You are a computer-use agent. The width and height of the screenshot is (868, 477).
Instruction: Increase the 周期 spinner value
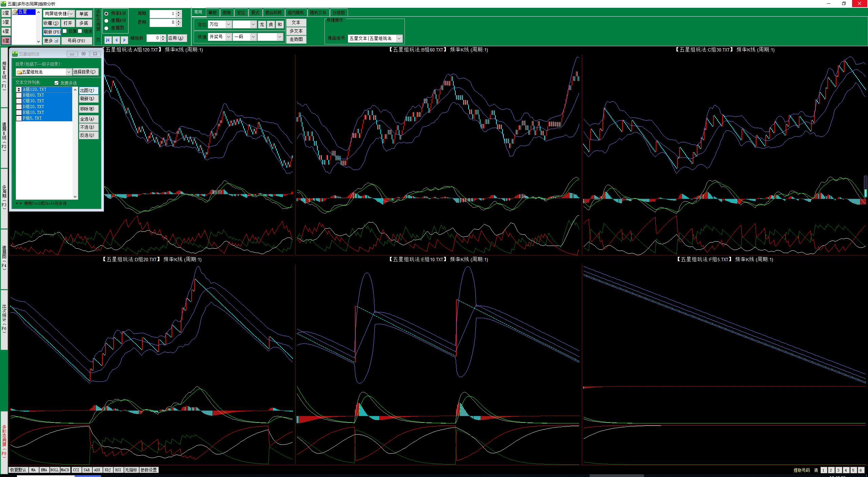click(179, 12)
